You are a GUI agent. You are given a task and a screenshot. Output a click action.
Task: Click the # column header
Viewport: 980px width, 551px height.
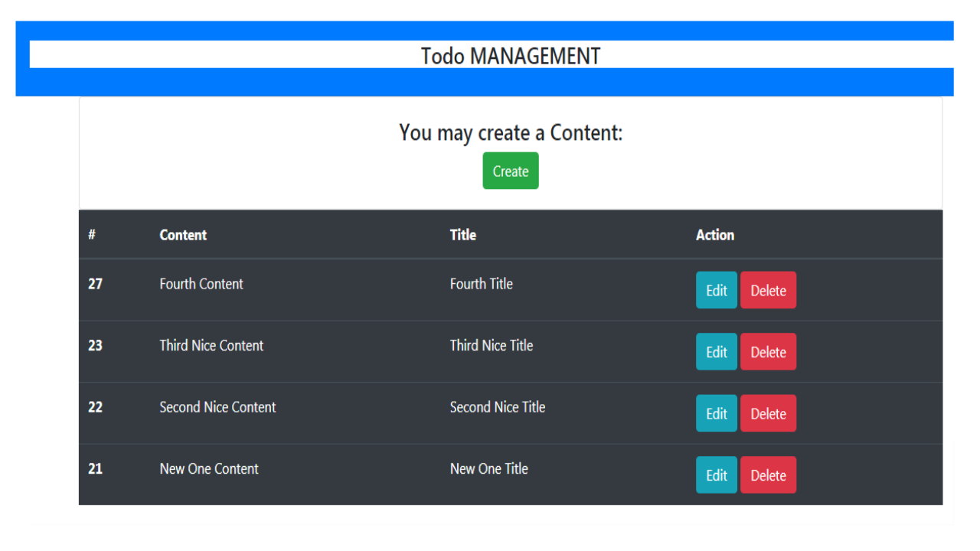pos(92,235)
